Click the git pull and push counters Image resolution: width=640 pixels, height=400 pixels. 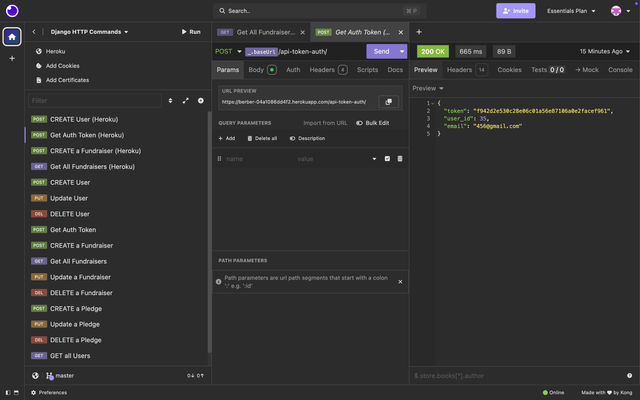tap(195, 376)
